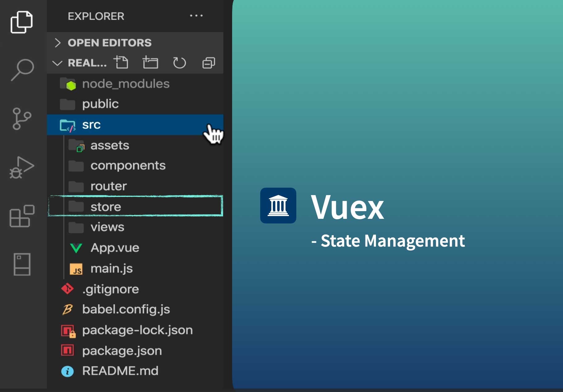
Task: Click the Babel icon beside babel.config.js
Action: (x=67, y=309)
